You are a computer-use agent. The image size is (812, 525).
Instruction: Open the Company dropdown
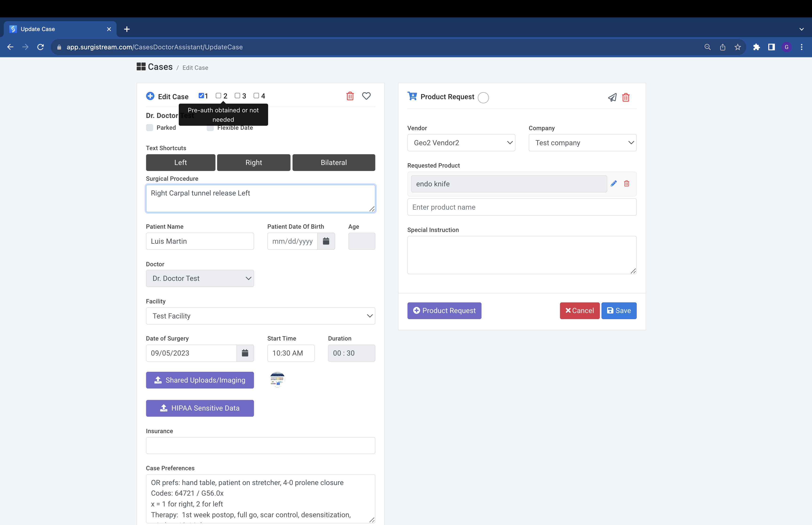tap(582, 142)
